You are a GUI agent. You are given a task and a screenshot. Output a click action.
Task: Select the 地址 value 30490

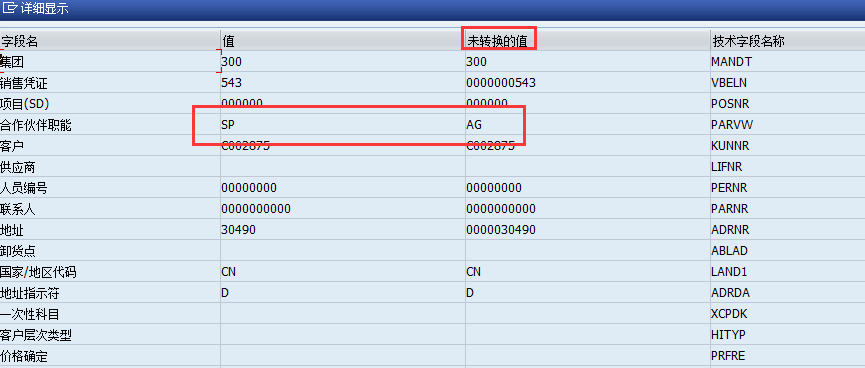click(x=238, y=230)
